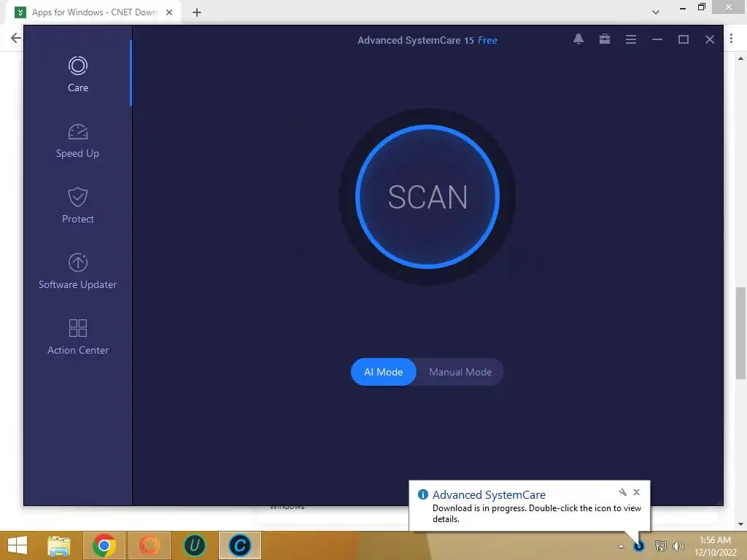The width and height of the screenshot is (747, 560).
Task: Open the SystemCare hamburger menu
Action: point(631,39)
